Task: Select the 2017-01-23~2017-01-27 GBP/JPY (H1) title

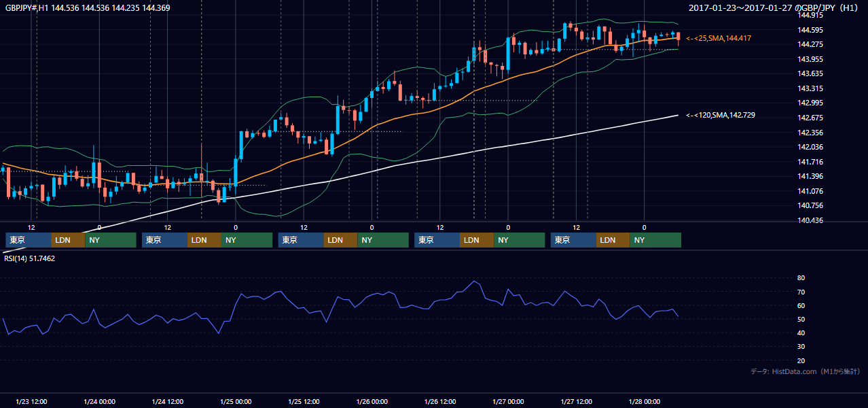Action: click(774, 8)
